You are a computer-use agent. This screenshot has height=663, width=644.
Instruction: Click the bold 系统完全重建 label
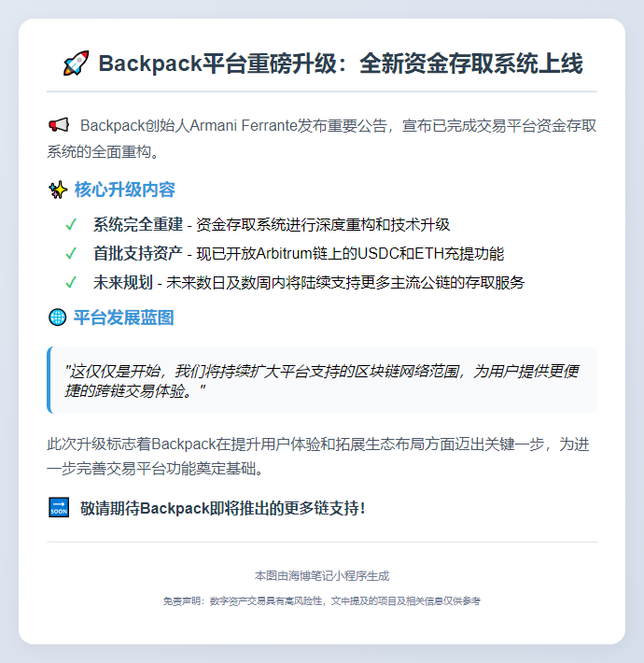pos(138,224)
